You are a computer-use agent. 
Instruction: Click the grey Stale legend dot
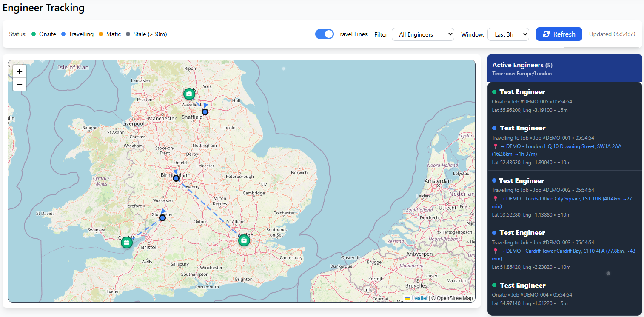pyautogui.click(x=128, y=34)
